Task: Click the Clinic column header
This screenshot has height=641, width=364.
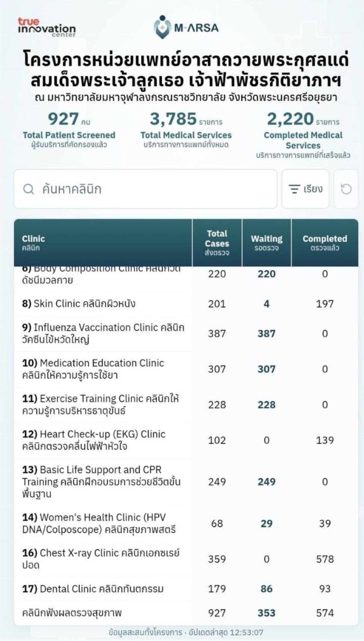Action: point(103,243)
